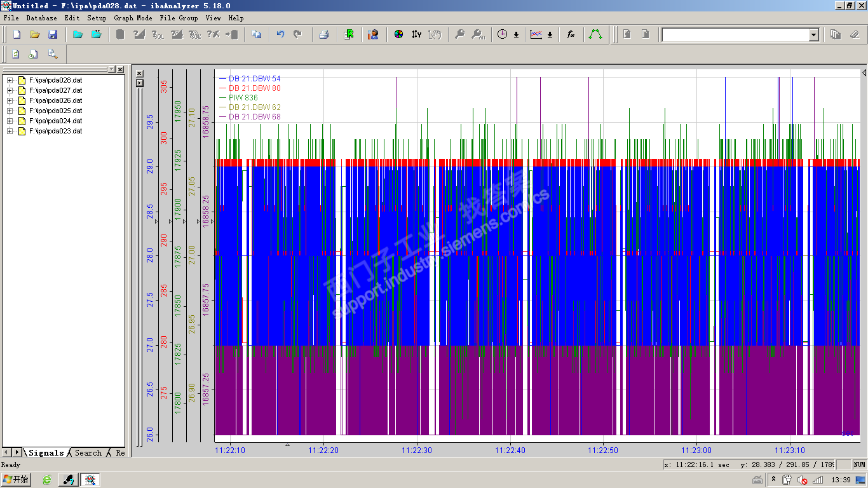Click the Print icon in toolbar
The image size is (868, 488).
click(323, 34)
